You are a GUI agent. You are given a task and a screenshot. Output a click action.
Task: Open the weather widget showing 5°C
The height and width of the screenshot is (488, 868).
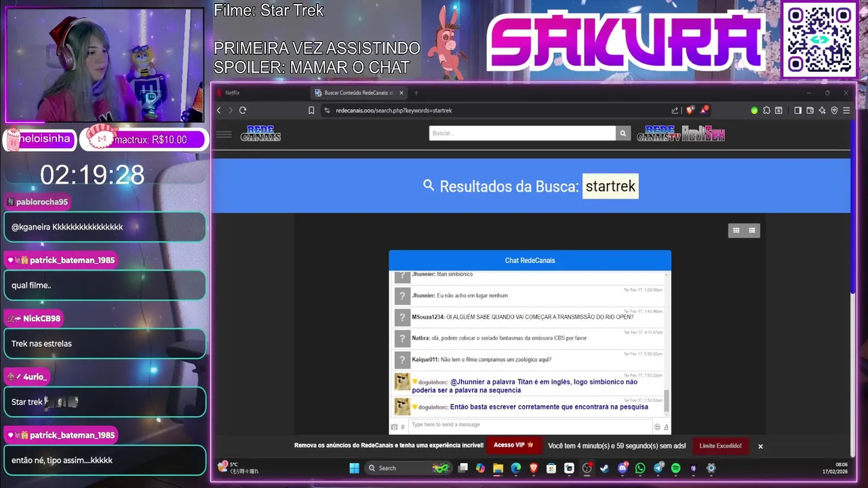pyautogui.click(x=237, y=468)
